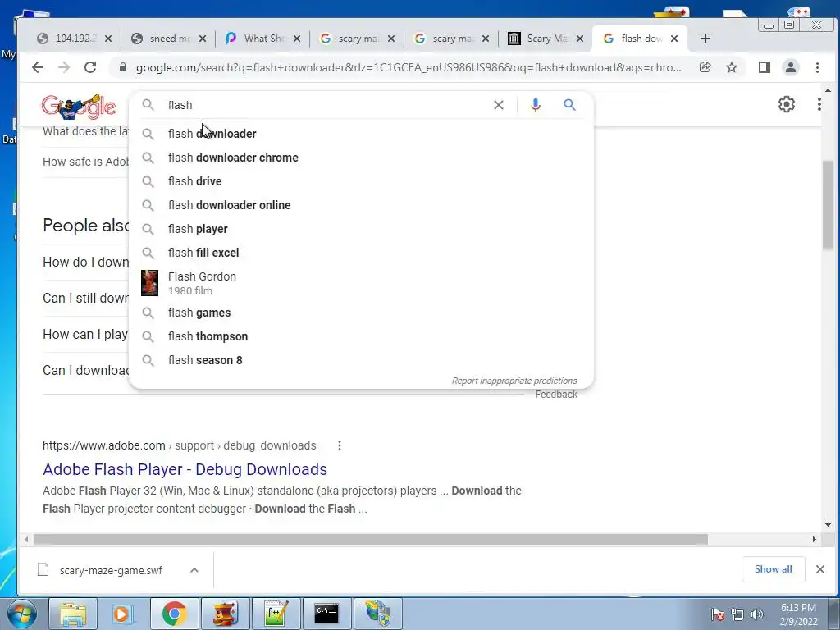Open options menu for Adobe result
This screenshot has width=840, height=630.
point(339,445)
